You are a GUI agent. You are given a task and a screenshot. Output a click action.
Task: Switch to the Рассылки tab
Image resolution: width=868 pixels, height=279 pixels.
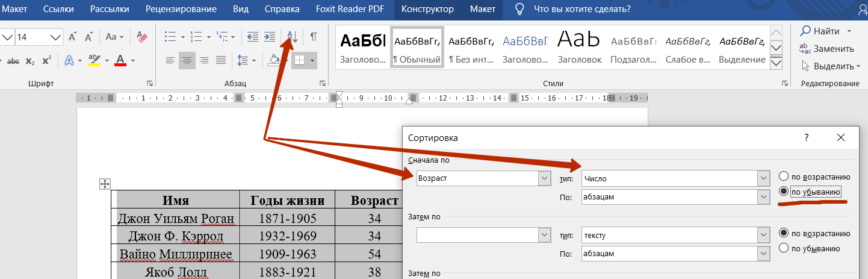point(109,9)
